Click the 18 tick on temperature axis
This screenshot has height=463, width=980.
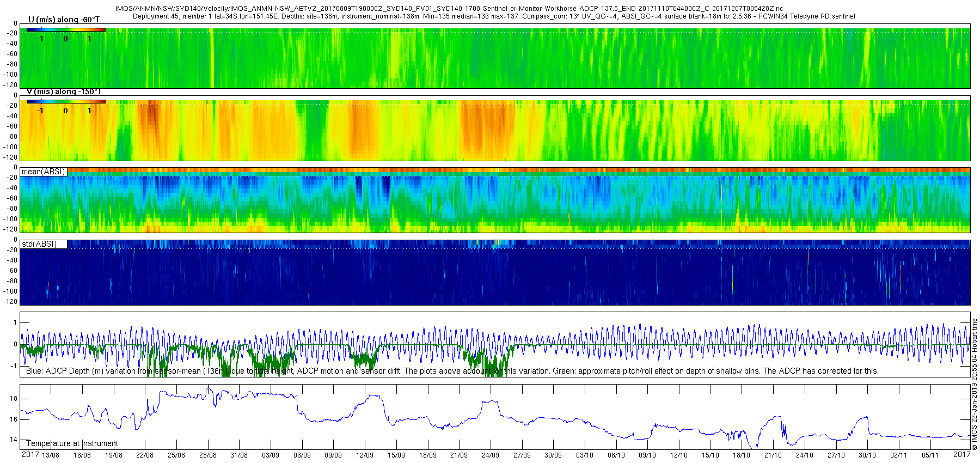pyautogui.click(x=14, y=399)
